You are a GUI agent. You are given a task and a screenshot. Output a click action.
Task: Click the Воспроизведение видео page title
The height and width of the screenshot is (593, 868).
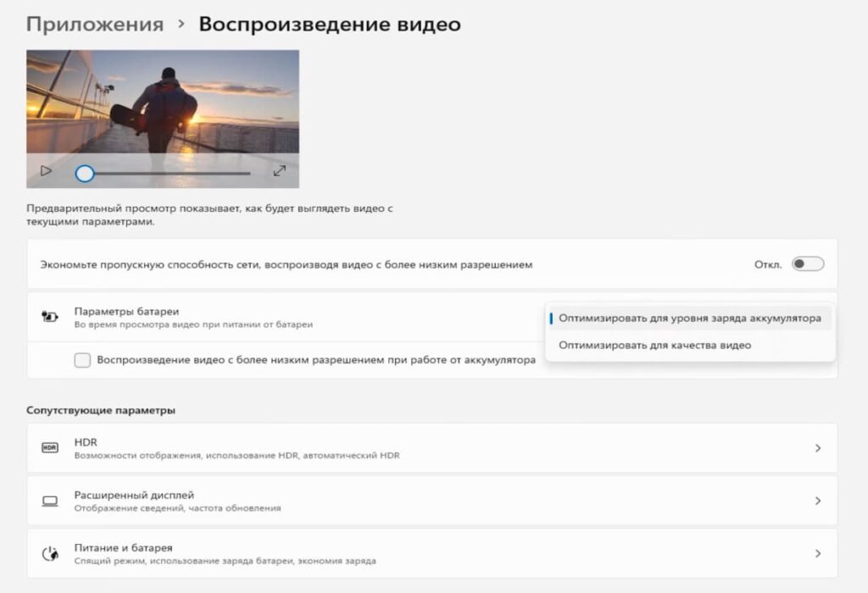tap(330, 25)
